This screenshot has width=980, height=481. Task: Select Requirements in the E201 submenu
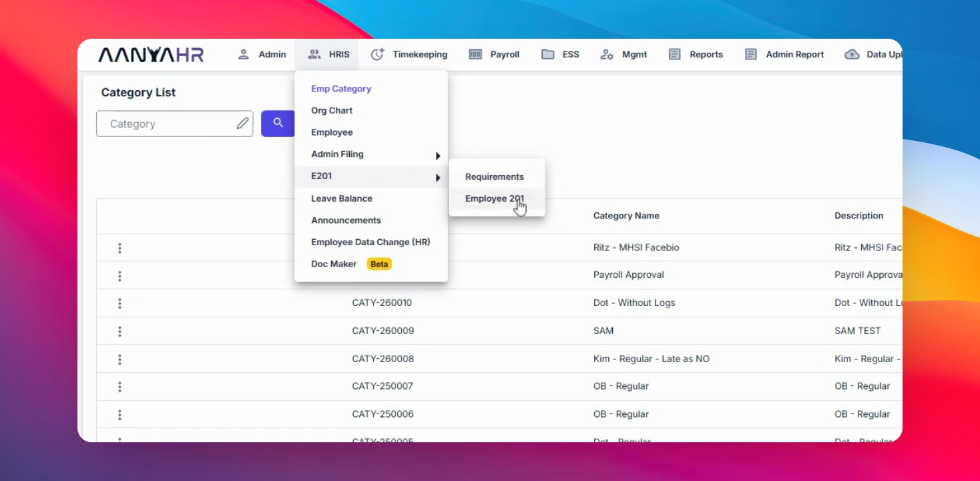click(497, 177)
